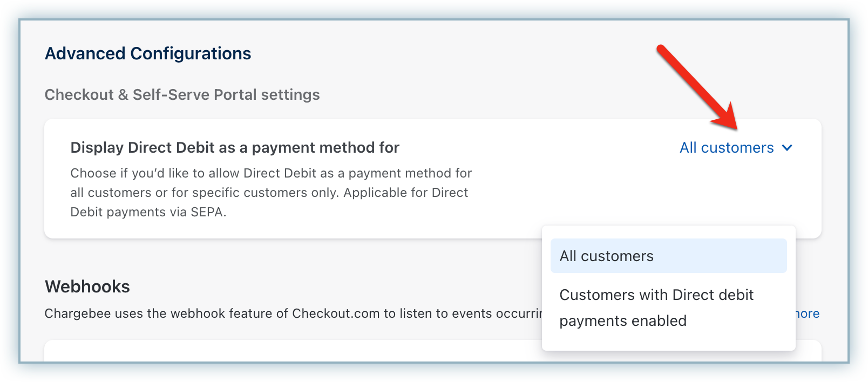Click 'payments enabled' line in dropdown menu
The width and height of the screenshot is (868, 382).
pyautogui.click(x=623, y=321)
